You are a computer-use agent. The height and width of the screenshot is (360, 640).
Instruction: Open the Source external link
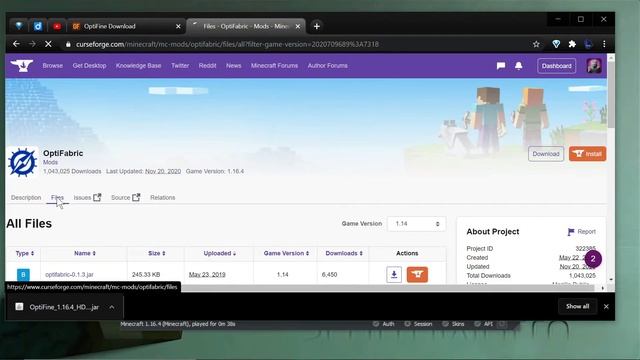coord(125,198)
